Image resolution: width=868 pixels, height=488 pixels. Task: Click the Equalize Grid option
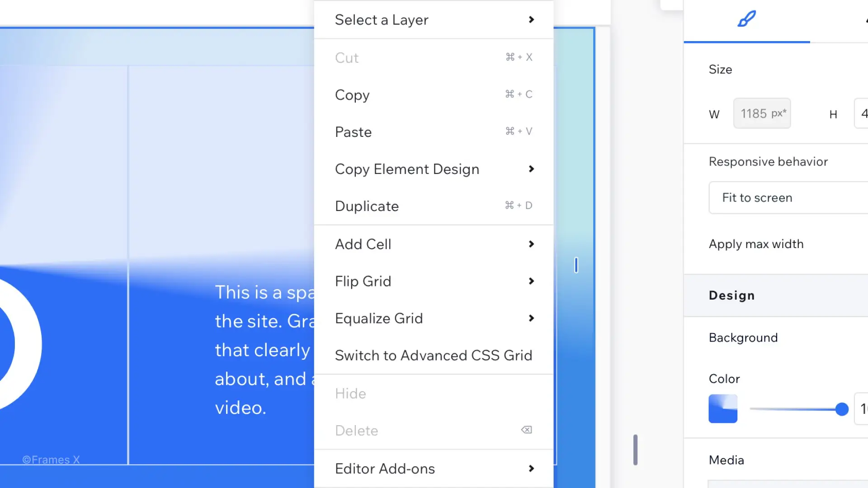[434, 318]
